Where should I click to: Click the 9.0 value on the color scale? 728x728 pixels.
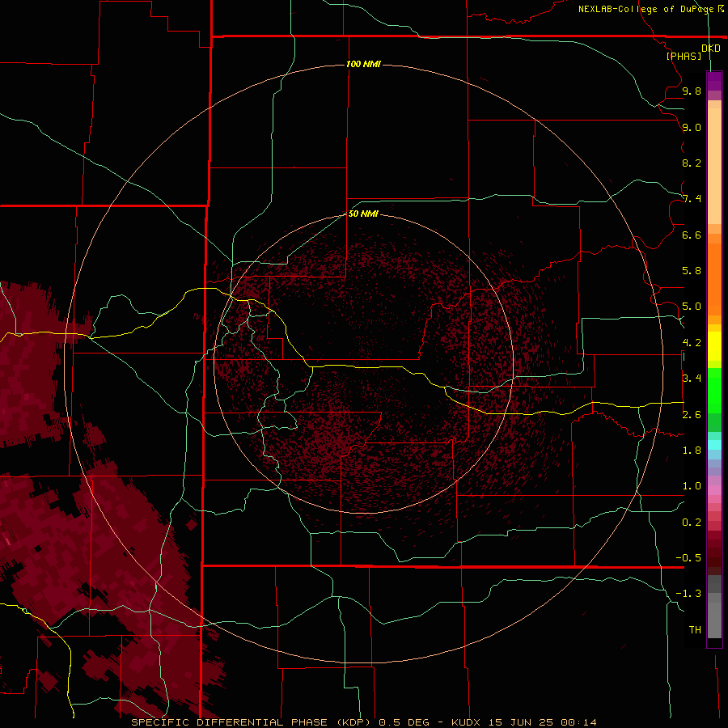(692, 127)
